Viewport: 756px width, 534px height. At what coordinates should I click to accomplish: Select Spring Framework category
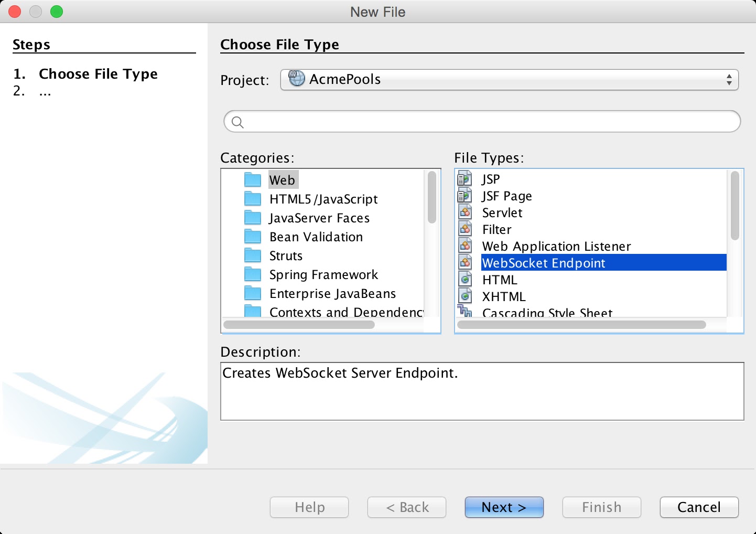tap(323, 275)
